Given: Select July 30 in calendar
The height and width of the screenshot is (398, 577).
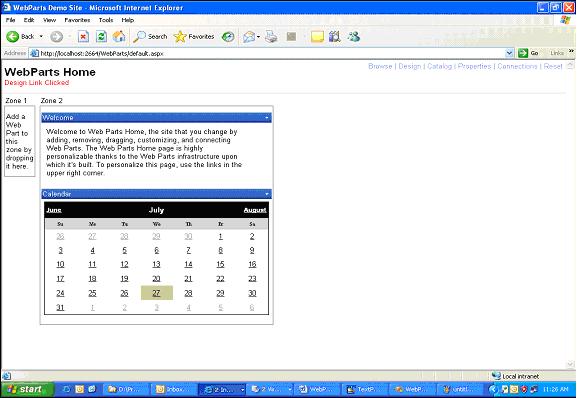Looking at the screenshot, I should pos(252,293).
